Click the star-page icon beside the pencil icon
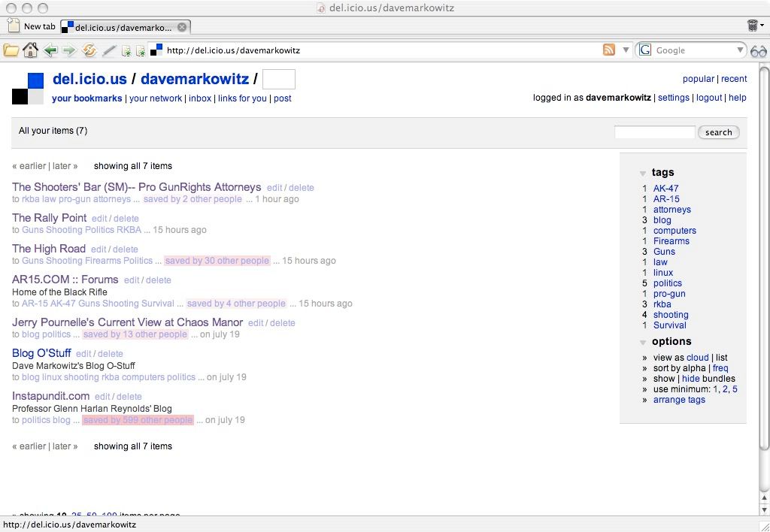 point(126,50)
